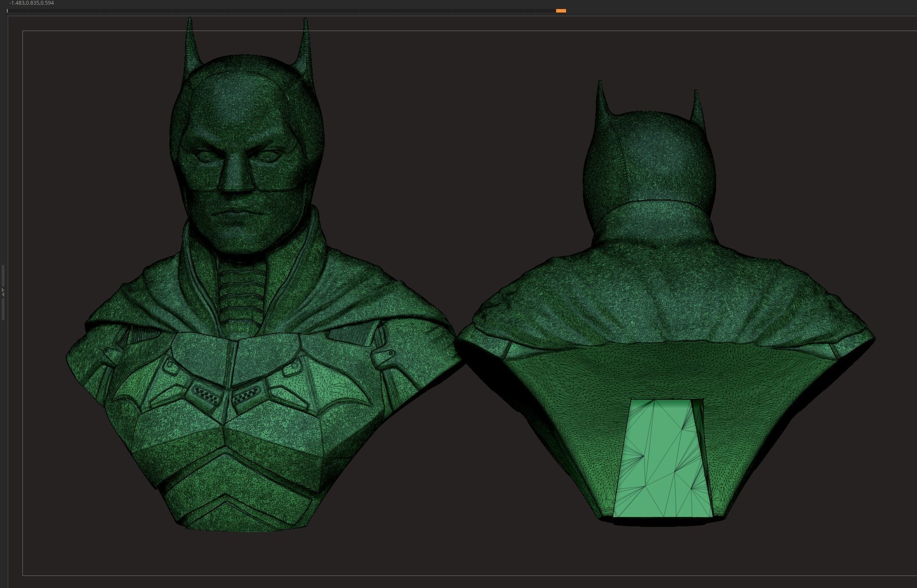Click the orange marker on the top timeline

561,11
